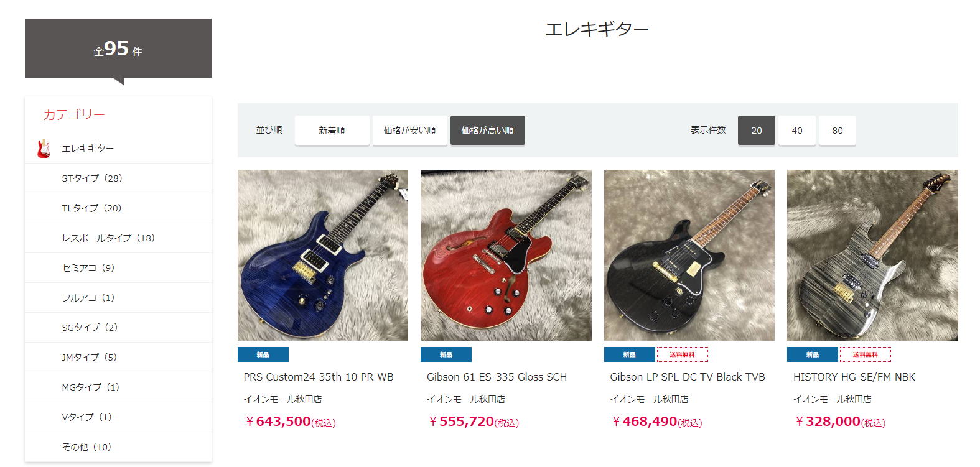Open the STタイプ (28) category
Image resolution: width=980 pixels, height=467 pixels.
click(x=118, y=178)
